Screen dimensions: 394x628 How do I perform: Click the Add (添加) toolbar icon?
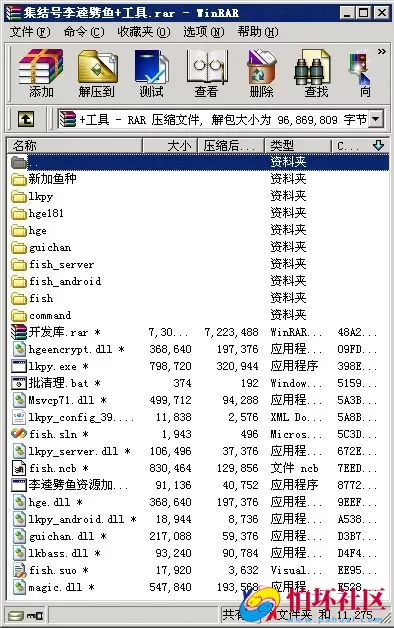coord(41,73)
